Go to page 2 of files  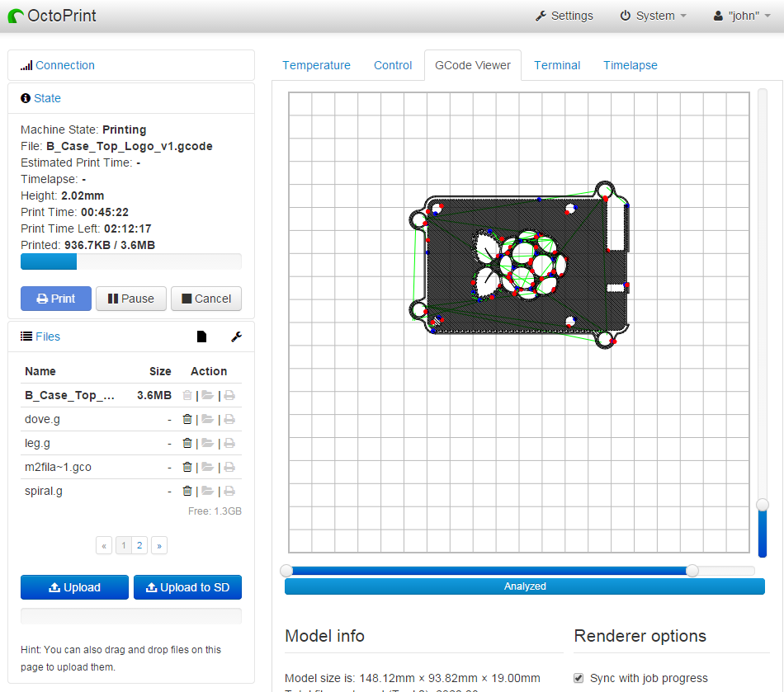coord(140,545)
